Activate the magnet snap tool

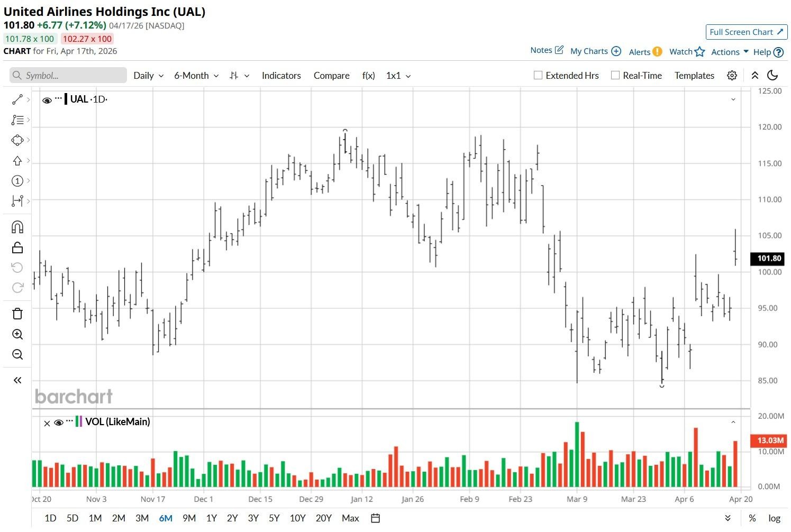coord(17,227)
